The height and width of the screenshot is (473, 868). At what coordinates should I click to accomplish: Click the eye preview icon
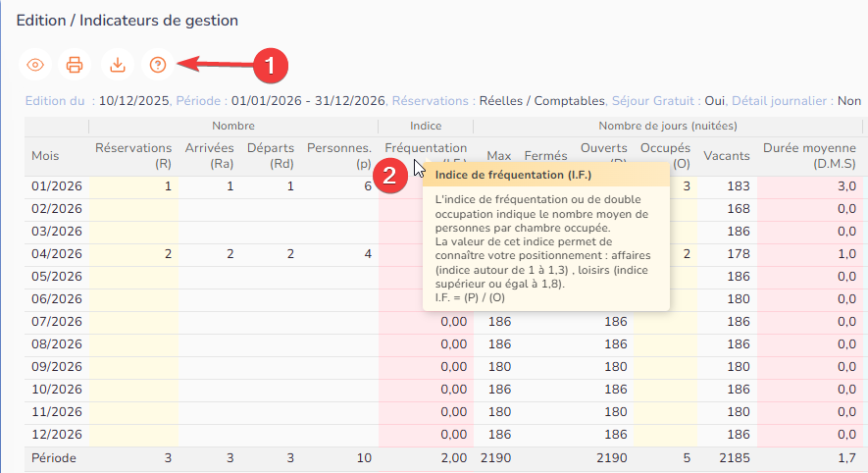35,65
